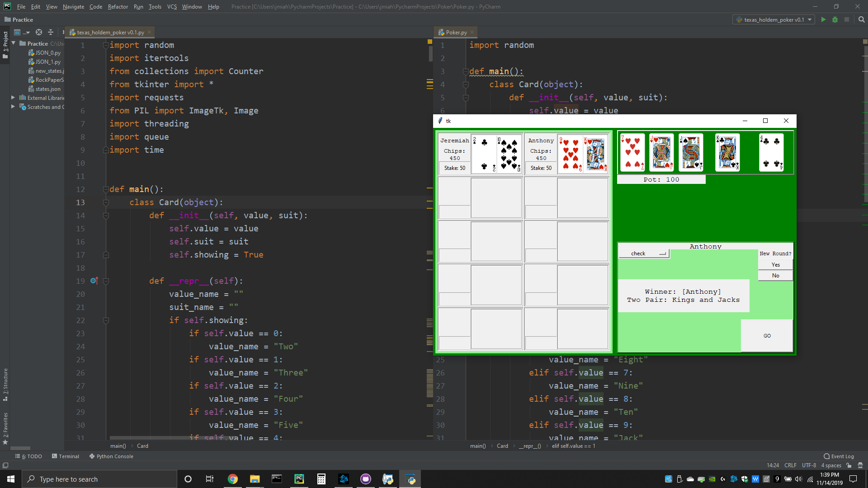Open the Refactor menu
Image resolution: width=868 pixels, height=488 pixels.
point(118,6)
